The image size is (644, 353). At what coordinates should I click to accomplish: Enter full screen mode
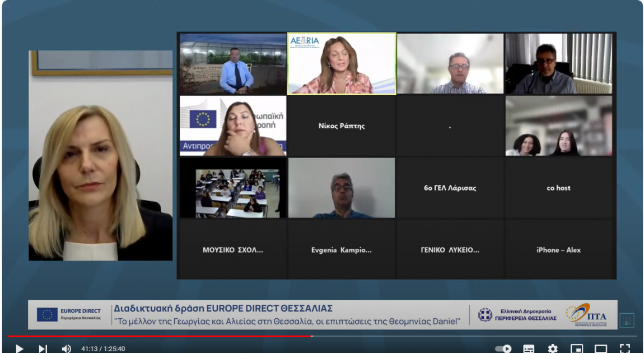click(625, 349)
